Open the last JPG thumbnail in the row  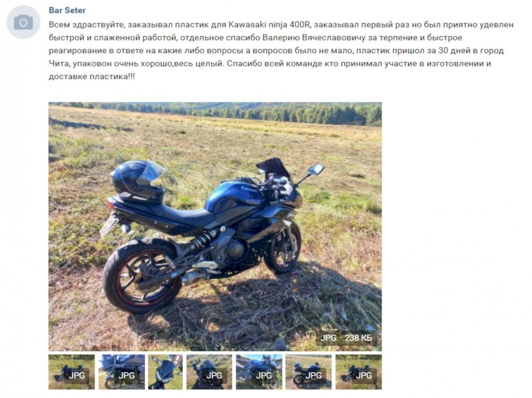(359, 372)
